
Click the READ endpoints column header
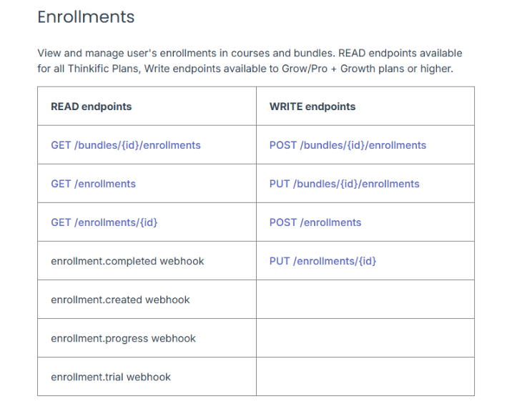[92, 107]
